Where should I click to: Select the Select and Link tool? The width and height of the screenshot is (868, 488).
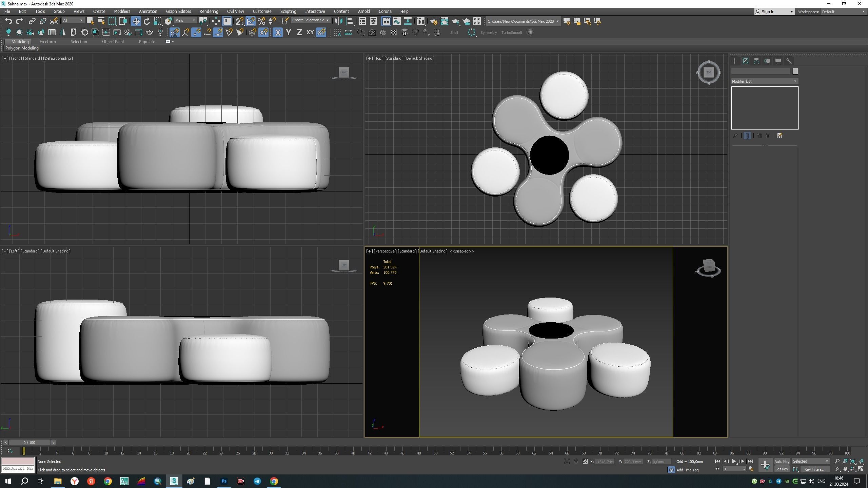point(32,21)
